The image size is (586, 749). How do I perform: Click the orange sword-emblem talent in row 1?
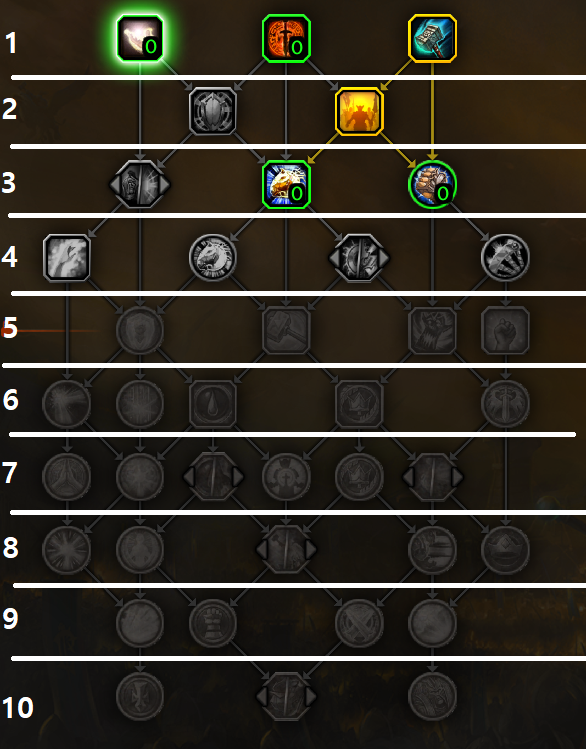click(x=286, y=38)
